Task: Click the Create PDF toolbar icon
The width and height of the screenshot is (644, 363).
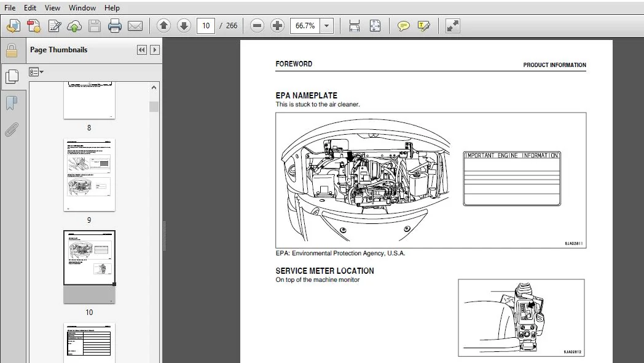Action: pyautogui.click(x=34, y=26)
